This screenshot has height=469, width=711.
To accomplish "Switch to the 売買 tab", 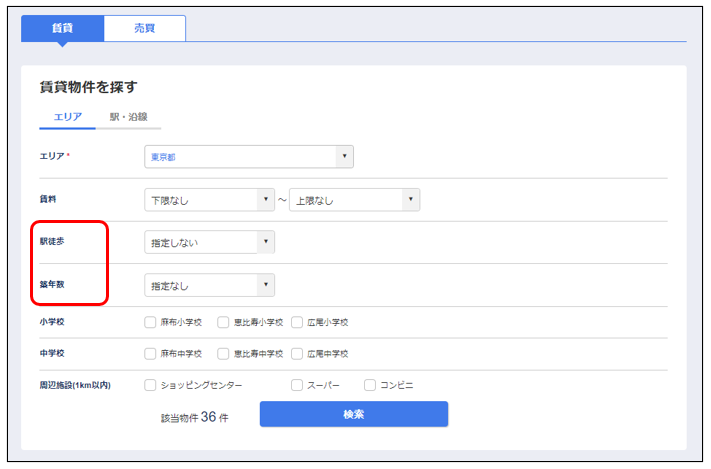I will pyautogui.click(x=145, y=29).
